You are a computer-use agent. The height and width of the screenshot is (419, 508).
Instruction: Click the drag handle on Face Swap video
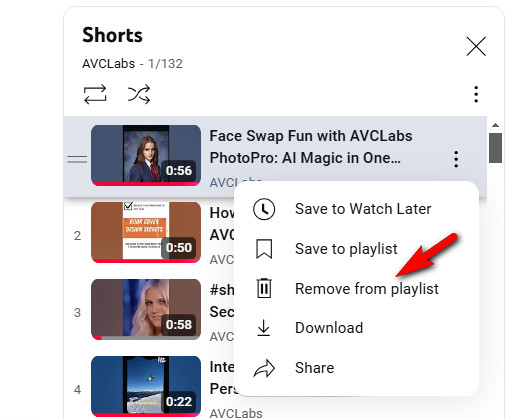77,159
